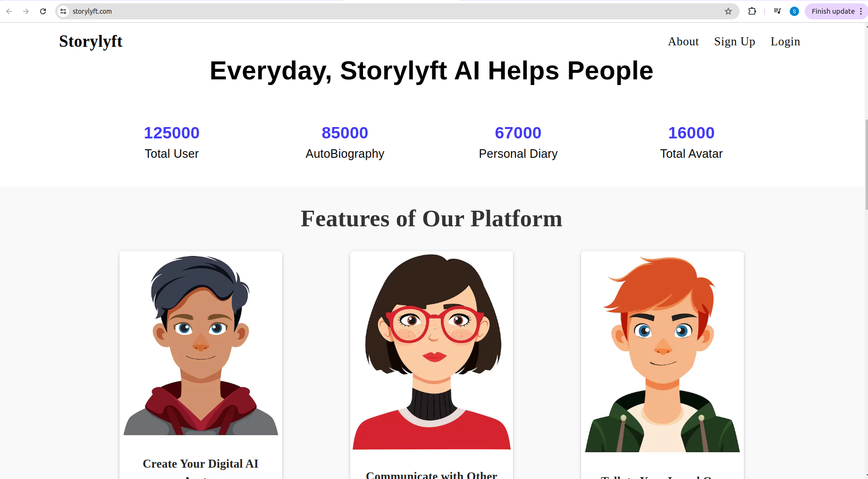Go to the Sign Up page

(x=734, y=42)
